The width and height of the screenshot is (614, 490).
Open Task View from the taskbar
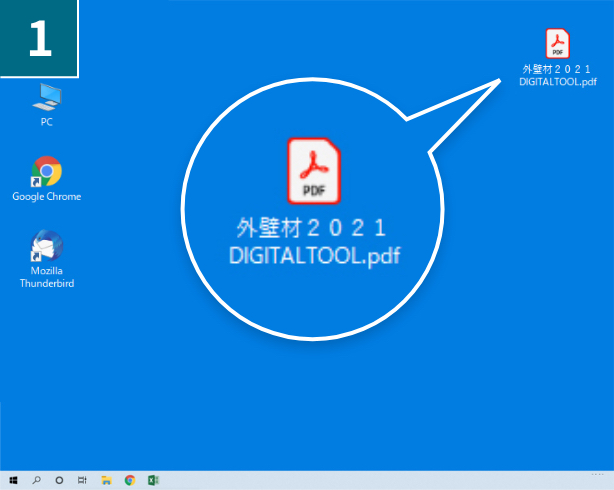click(x=82, y=480)
